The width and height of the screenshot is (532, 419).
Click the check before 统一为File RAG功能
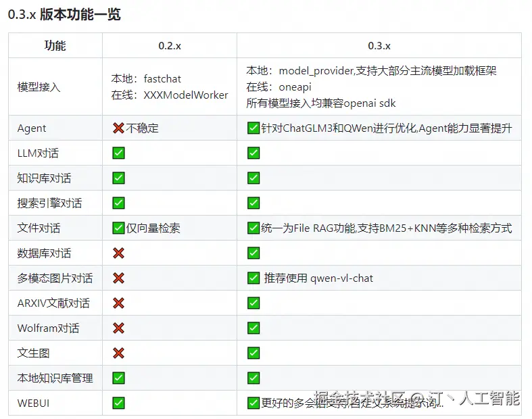[x=253, y=228]
